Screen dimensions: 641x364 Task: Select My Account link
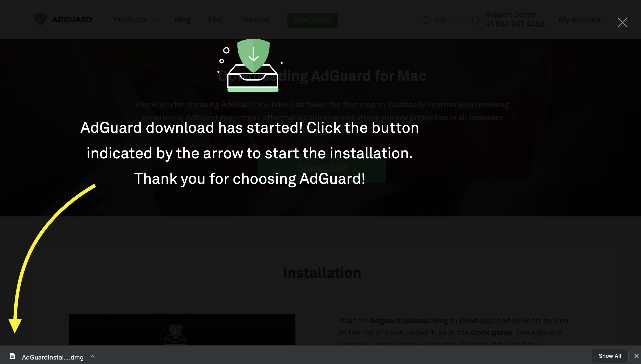point(579,20)
